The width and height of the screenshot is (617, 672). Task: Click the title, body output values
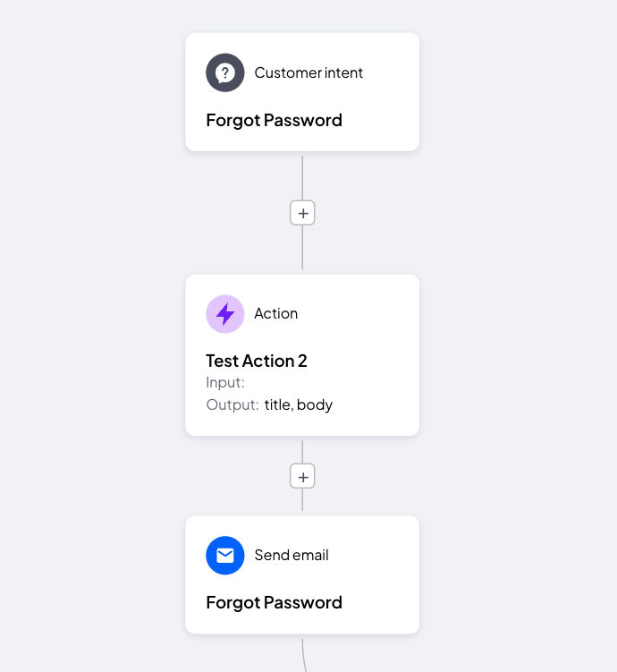(299, 404)
